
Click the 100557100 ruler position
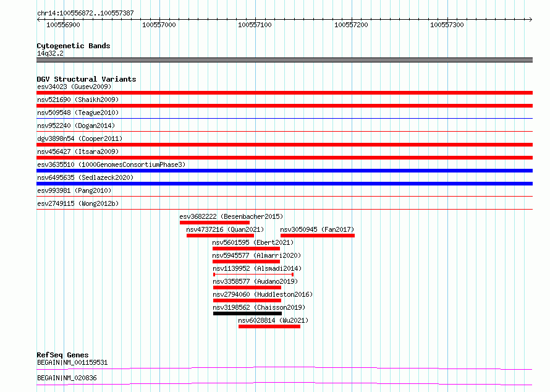(255, 25)
